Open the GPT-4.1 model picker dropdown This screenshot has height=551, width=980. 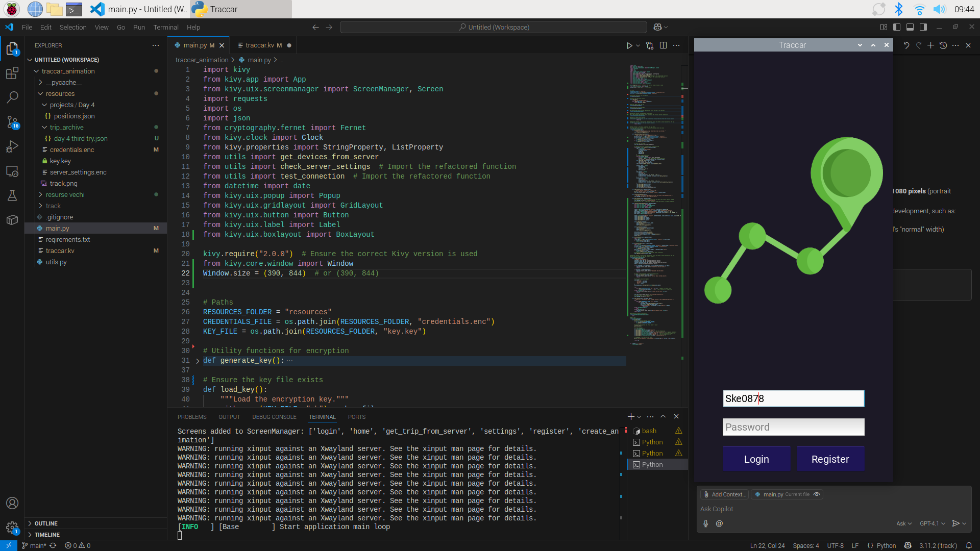point(932,523)
